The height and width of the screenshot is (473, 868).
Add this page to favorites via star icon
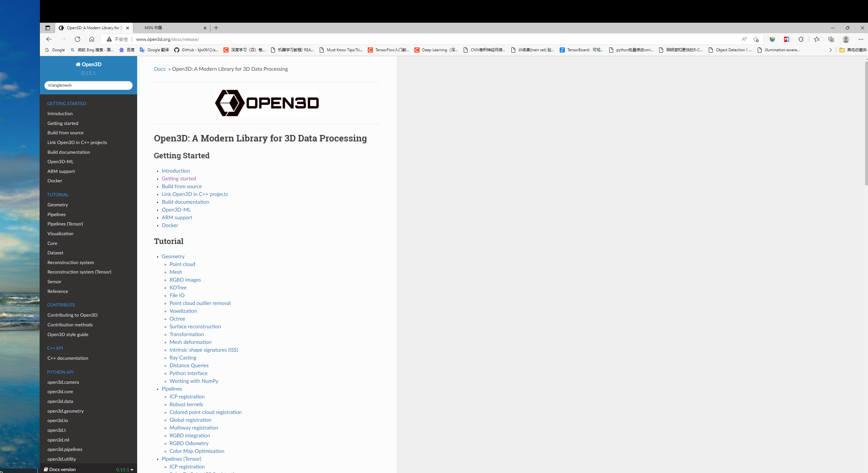point(756,40)
